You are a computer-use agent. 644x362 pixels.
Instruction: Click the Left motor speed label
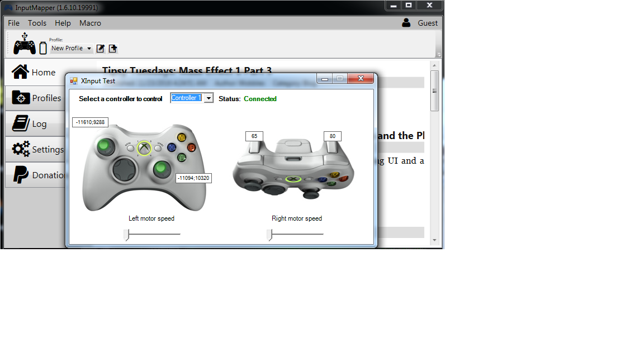[x=151, y=218]
